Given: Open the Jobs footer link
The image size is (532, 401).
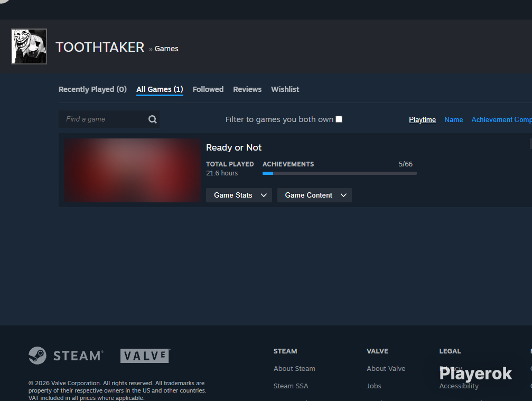Looking at the screenshot, I should tap(374, 386).
